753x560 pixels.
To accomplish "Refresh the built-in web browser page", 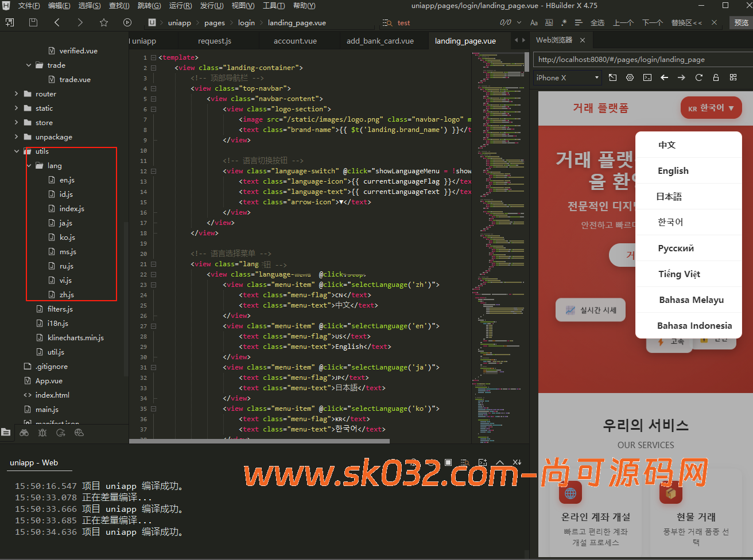I will click(698, 77).
